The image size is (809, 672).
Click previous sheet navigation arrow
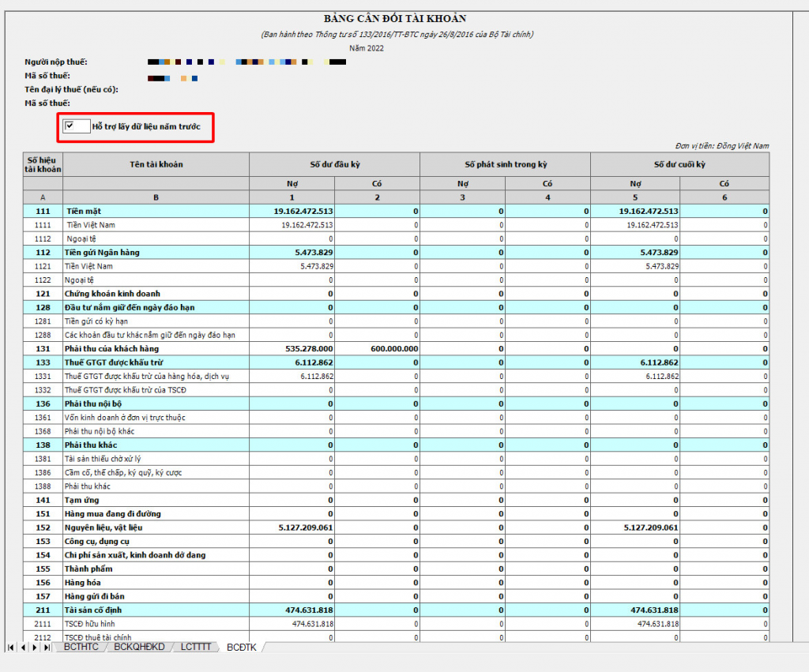pyautogui.click(x=23, y=648)
